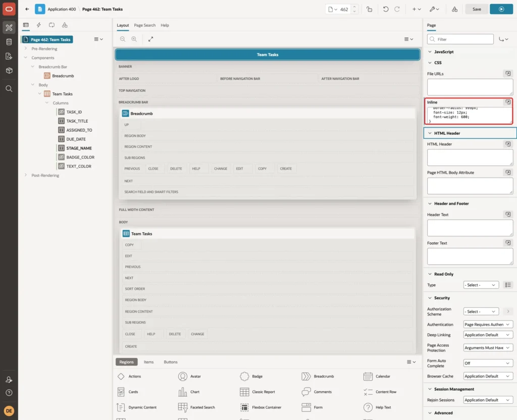This screenshot has width=517, height=420.
Task: Expand the Pre-Rendering tree node
Action: tap(26, 48)
